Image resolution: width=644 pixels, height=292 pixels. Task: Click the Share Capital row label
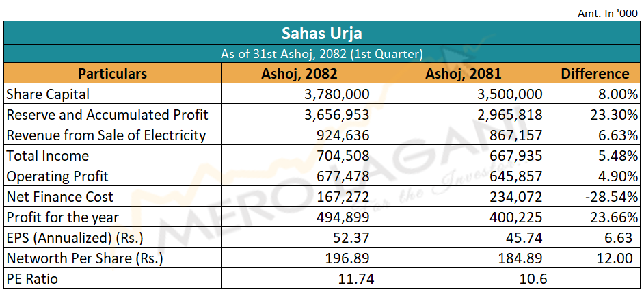pyautogui.click(x=48, y=94)
